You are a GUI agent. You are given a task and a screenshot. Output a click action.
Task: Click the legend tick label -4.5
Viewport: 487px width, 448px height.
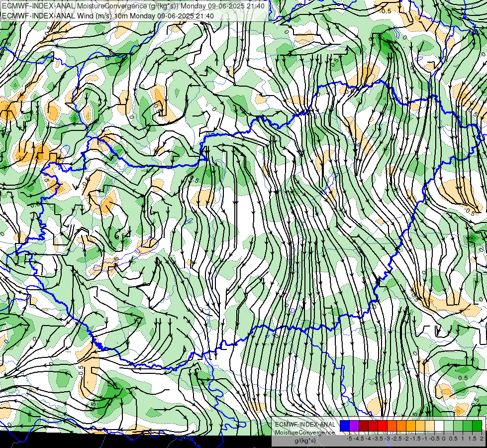click(359, 439)
